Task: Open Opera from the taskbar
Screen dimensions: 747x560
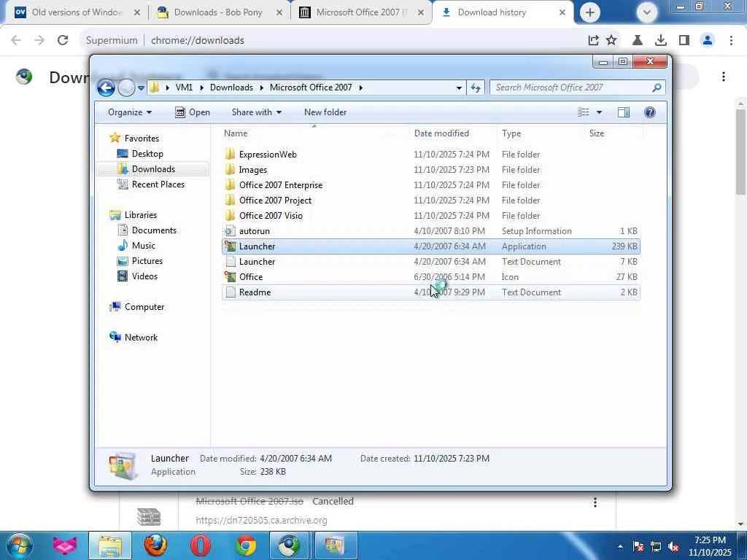Action: [x=200, y=545]
